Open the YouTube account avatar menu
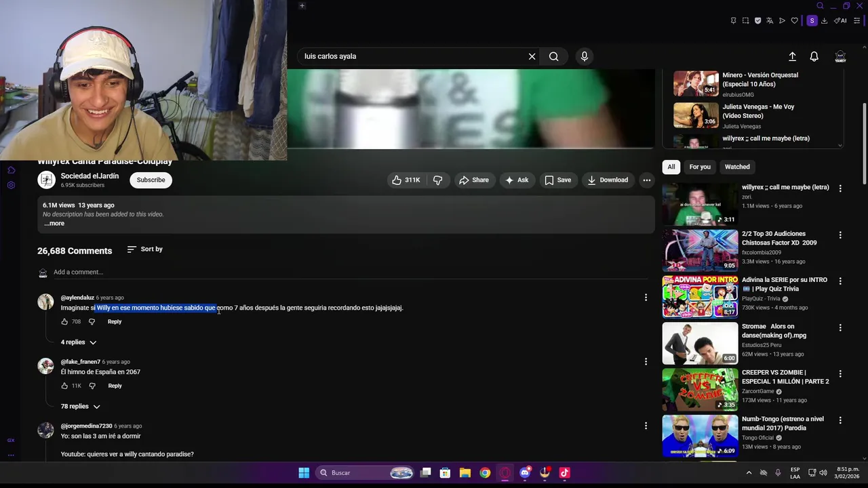 click(840, 56)
